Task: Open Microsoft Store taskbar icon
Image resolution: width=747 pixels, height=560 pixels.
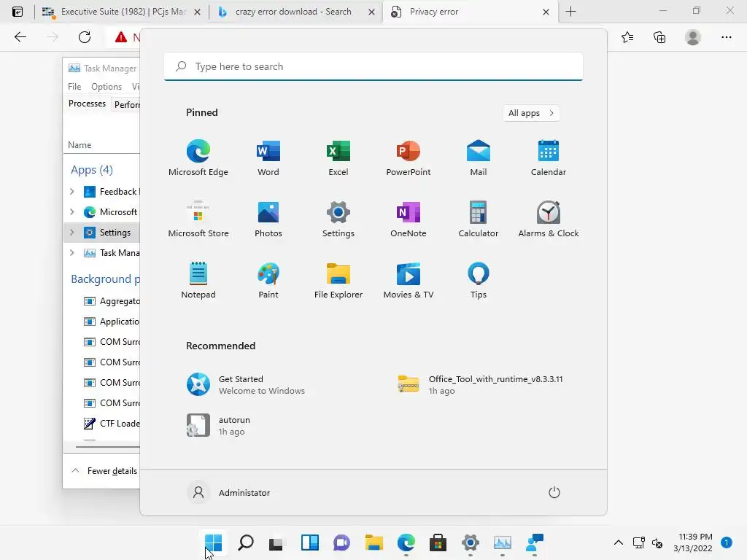Action: pyautogui.click(x=438, y=542)
